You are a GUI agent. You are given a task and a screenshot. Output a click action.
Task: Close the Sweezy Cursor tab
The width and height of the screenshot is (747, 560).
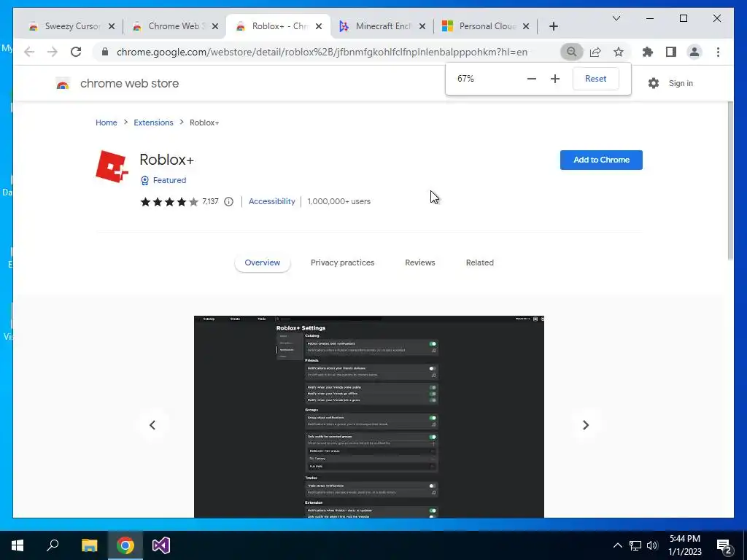pyautogui.click(x=112, y=26)
